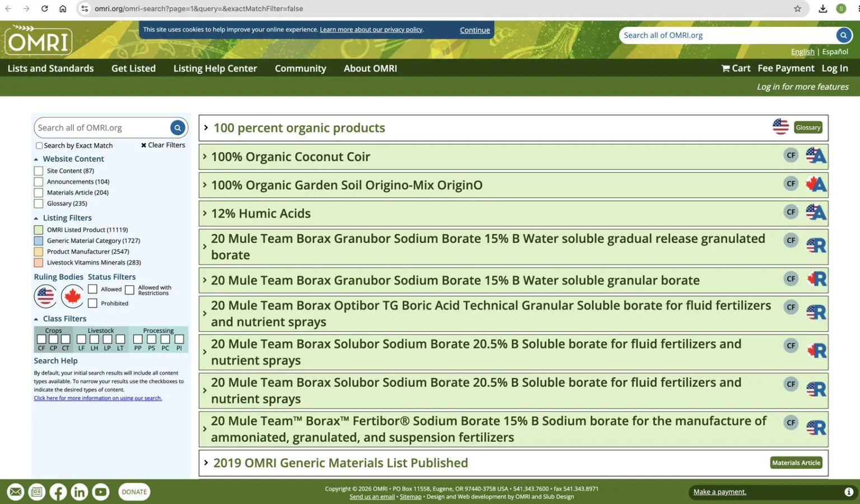The width and height of the screenshot is (860, 504).
Task: Expand the 100% Organic Coconut Coir row
Action: click(x=205, y=156)
